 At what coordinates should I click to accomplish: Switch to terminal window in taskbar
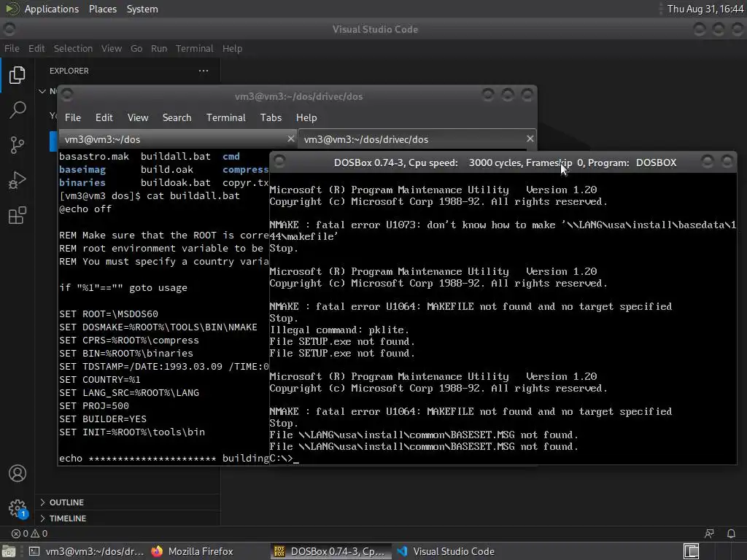point(86,551)
